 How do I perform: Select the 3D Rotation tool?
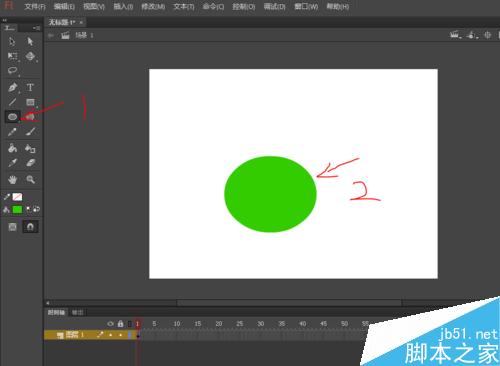[x=30, y=56]
